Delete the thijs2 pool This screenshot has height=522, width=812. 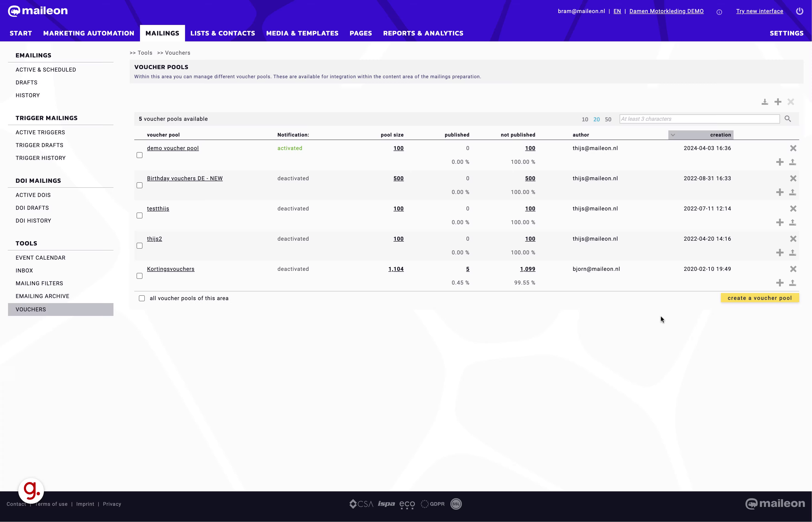tap(793, 239)
